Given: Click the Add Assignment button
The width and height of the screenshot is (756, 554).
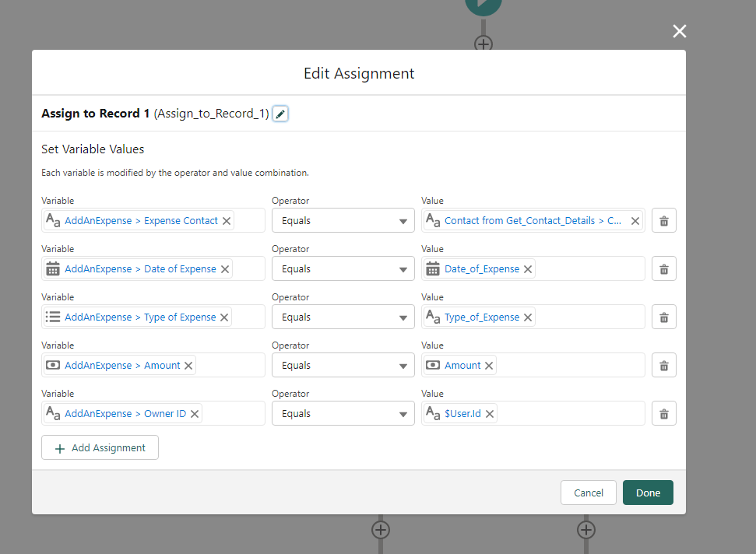Looking at the screenshot, I should coord(100,448).
